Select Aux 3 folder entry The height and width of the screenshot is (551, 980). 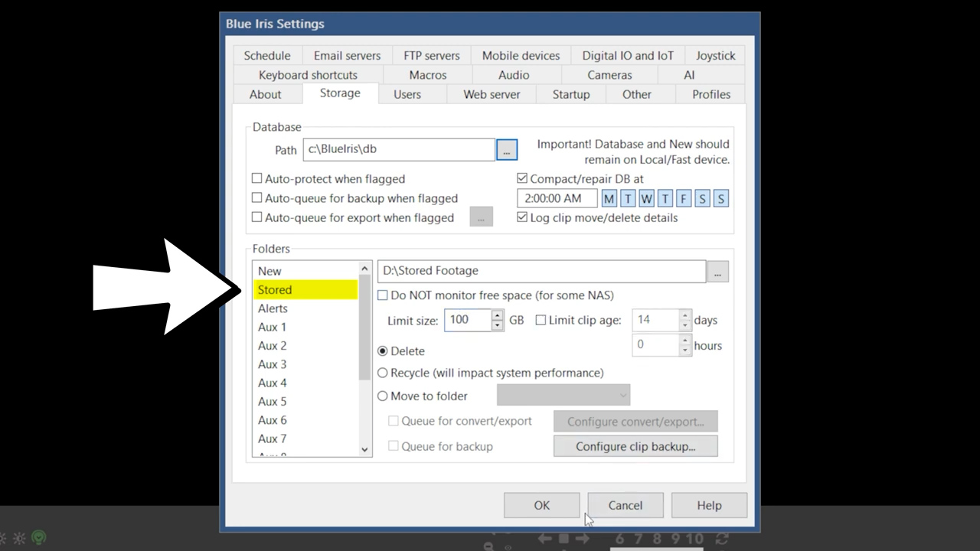[x=305, y=364]
